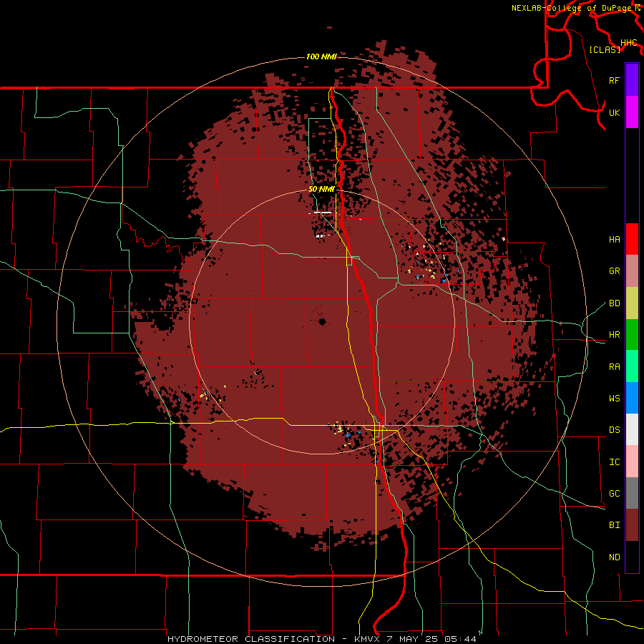Screen dimensions: 644x644
Task: Click the RA light green legend swatch
Action: click(632, 366)
